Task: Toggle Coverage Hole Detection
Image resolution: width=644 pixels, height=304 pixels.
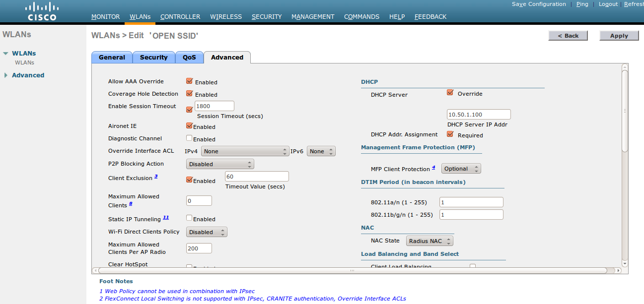Action: (189, 93)
